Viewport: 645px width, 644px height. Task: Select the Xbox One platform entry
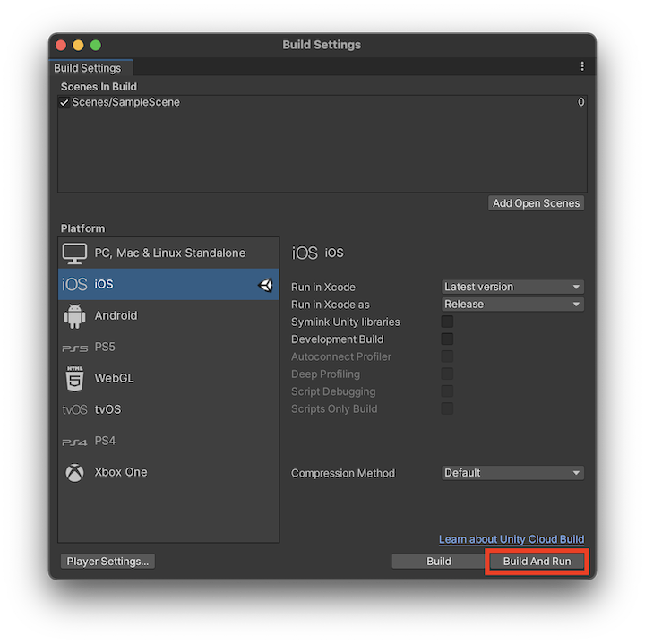coord(168,473)
